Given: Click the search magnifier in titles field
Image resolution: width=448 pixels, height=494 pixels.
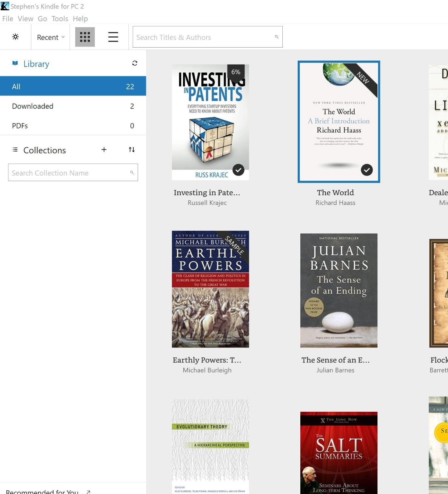Looking at the screenshot, I should point(276,37).
